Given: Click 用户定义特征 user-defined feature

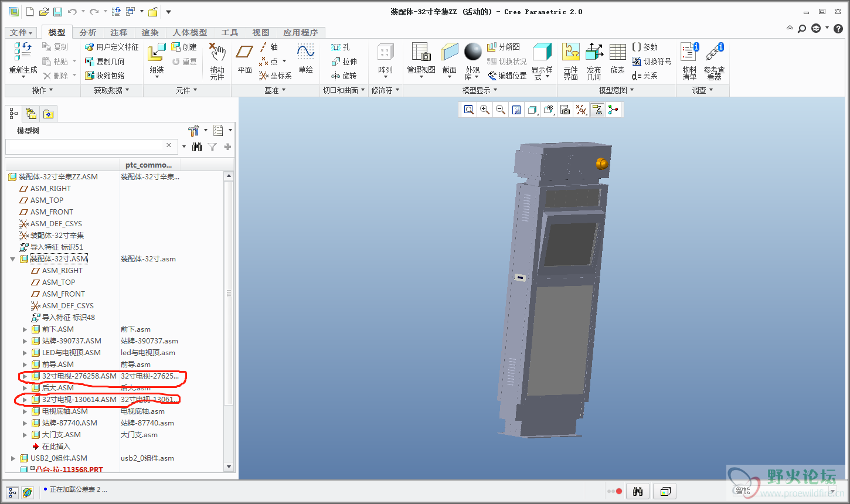Looking at the screenshot, I should pos(112,47).
